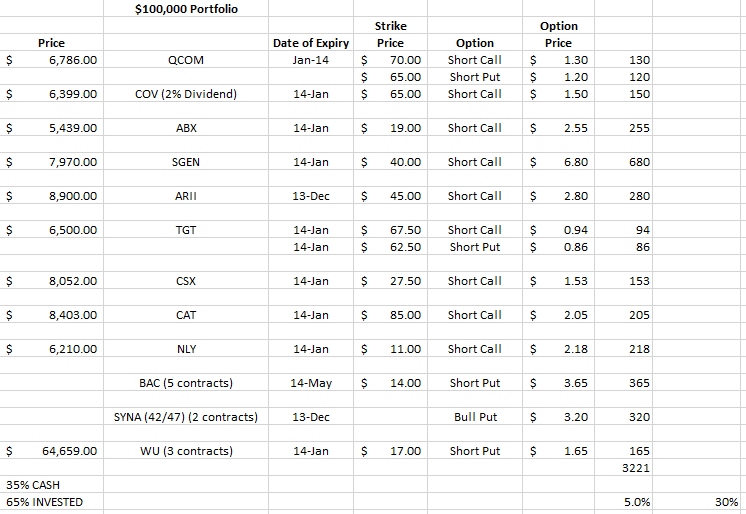Select the "COV (2% Dividend)" cell
This screenshot has width=746, height=514.
186,94
